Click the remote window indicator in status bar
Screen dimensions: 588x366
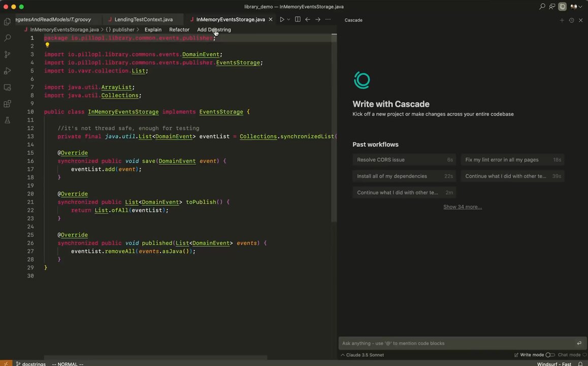coord(6,364)
